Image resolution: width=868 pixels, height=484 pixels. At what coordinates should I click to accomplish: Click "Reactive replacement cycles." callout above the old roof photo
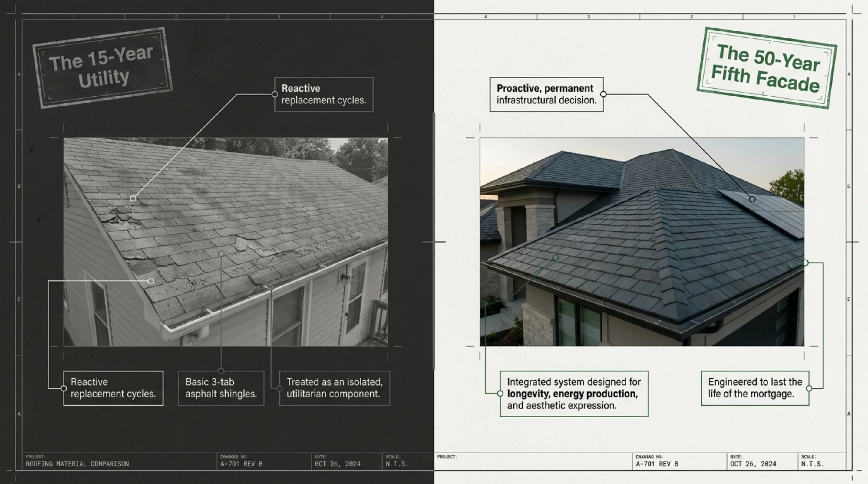coord(324,94)
